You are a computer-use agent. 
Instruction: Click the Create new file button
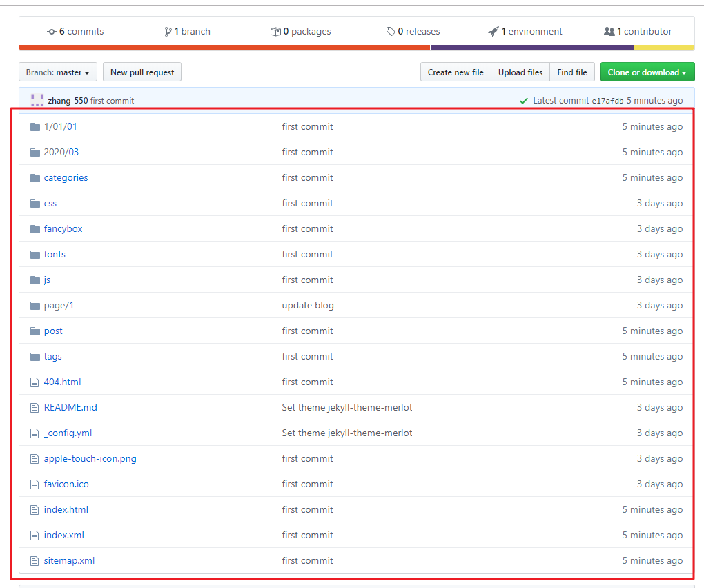456,72
